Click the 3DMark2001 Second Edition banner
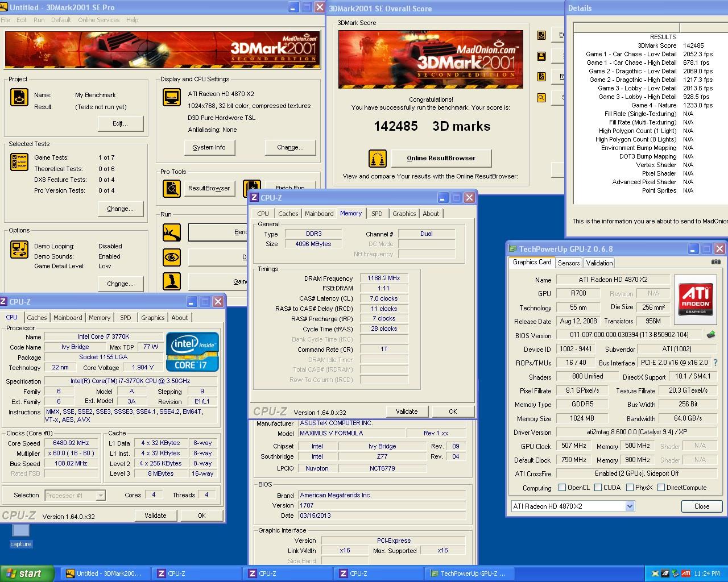Viewport: 728px width, 582px height. click(162, 50)
